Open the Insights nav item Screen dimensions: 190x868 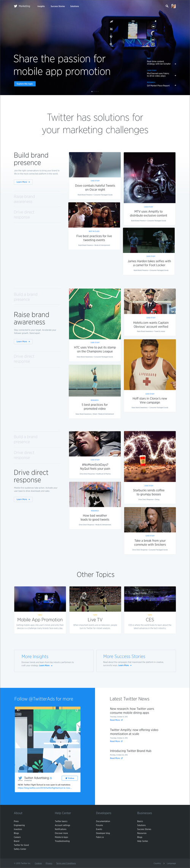tap(41, 6)
